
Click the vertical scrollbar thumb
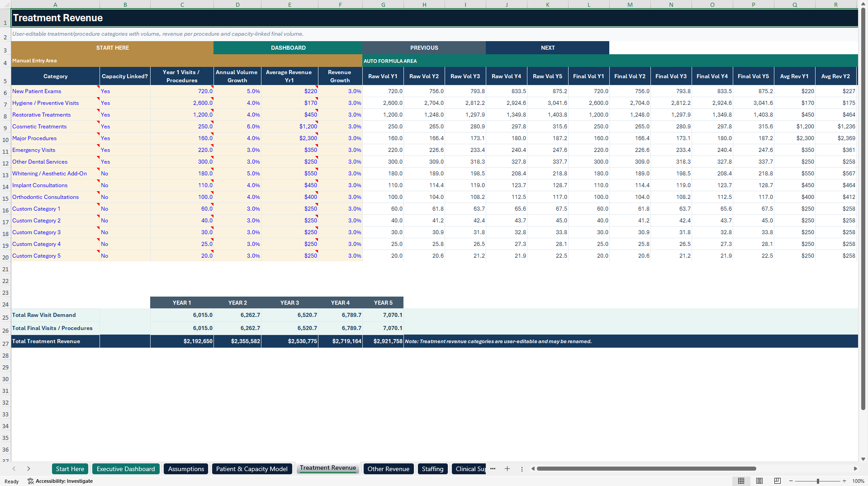tap(863, 209)
